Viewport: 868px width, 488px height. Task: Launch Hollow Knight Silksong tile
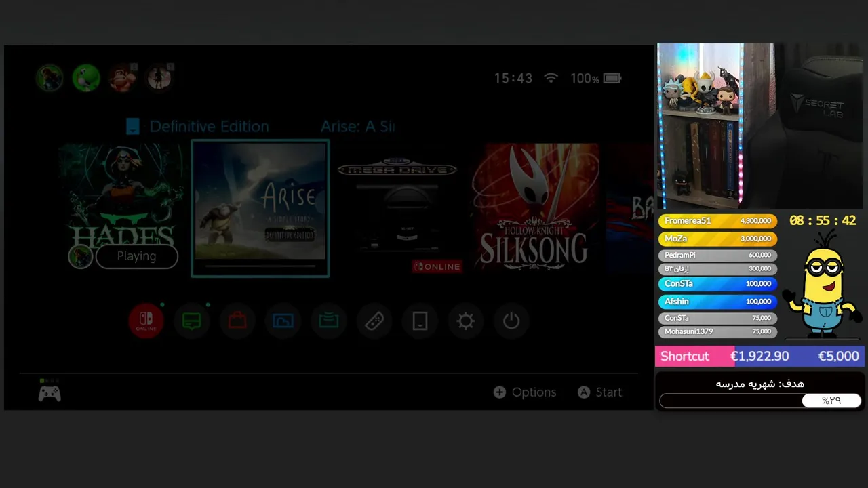(536, 206)
